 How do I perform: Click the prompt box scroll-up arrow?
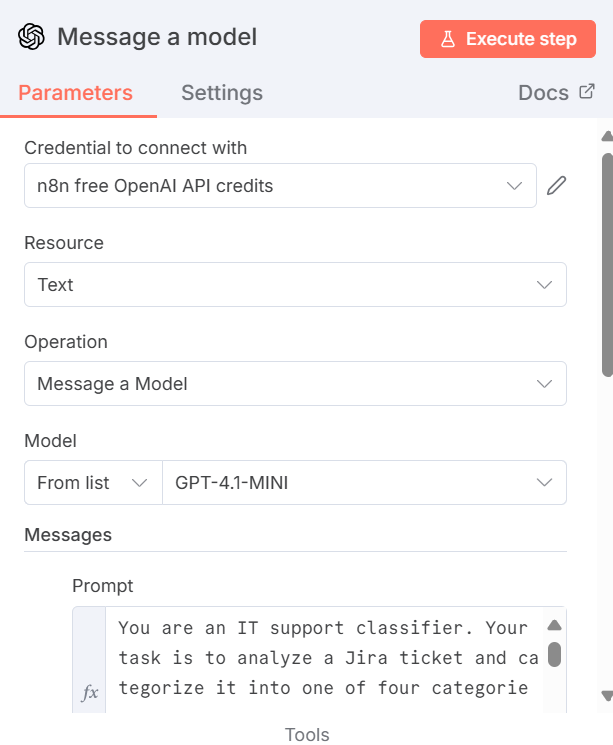click(554, 626)
